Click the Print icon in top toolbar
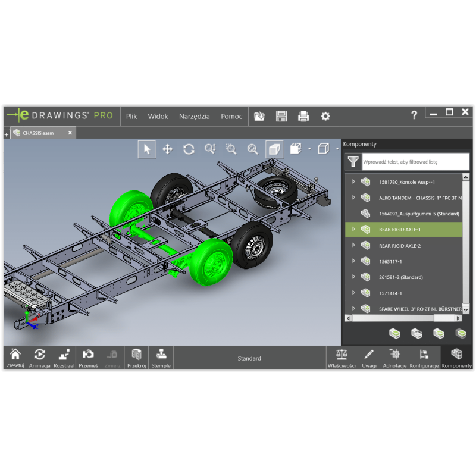This screenshot has height=476, width=476. tap(303, 116)
